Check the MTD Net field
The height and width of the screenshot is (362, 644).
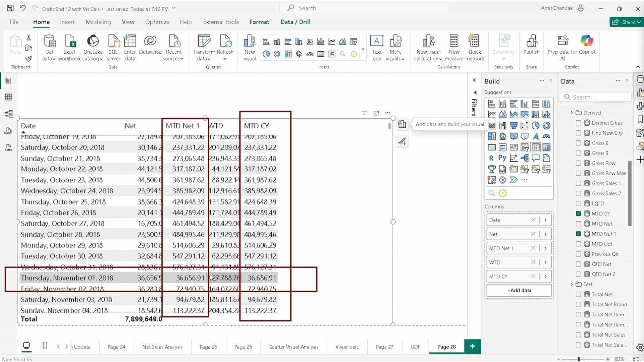point(579,223)
